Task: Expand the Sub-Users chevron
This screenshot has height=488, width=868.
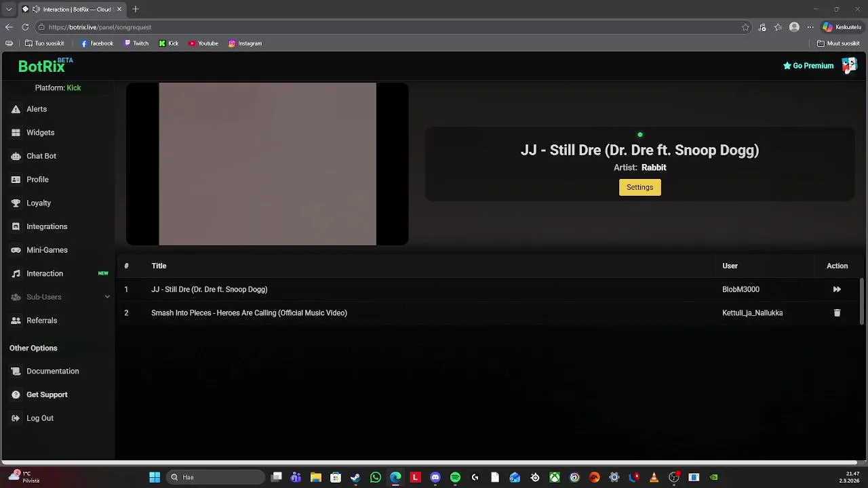Action: (x=107, y=297)
